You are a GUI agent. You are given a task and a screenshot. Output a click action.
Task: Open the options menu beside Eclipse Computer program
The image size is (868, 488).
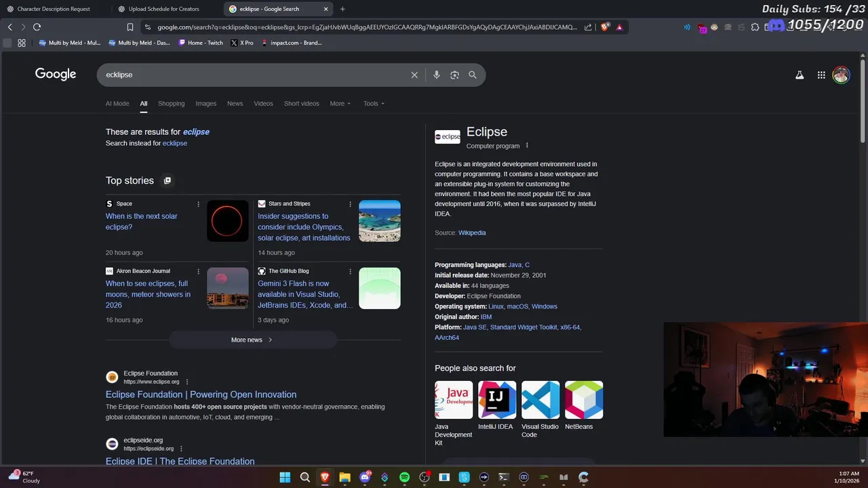pos(527,146)
